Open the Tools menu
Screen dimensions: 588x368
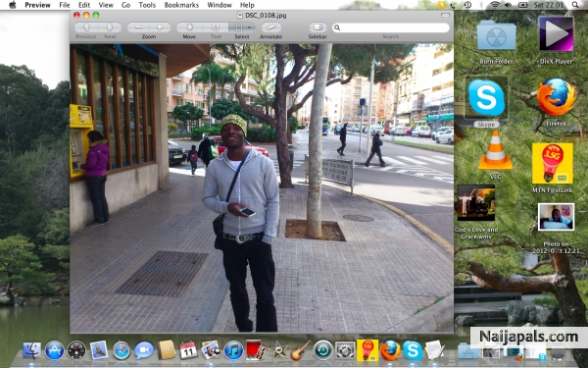[x=147, y=5]
